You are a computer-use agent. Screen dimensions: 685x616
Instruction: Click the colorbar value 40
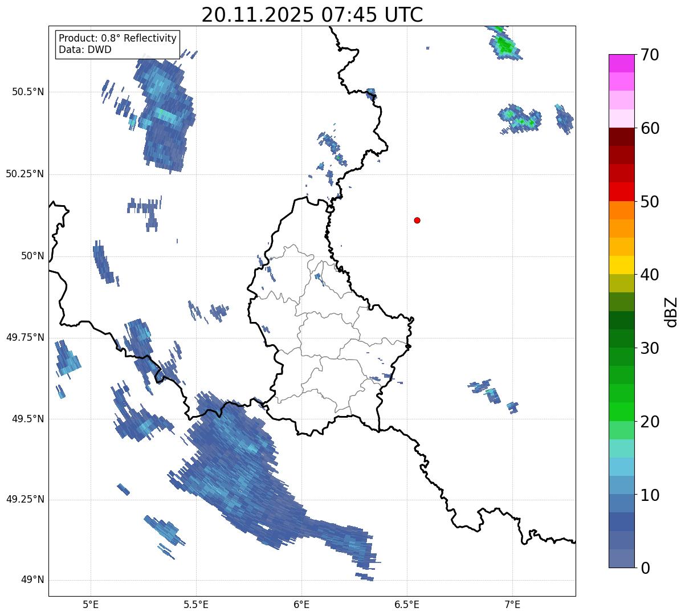click(650, 275)
